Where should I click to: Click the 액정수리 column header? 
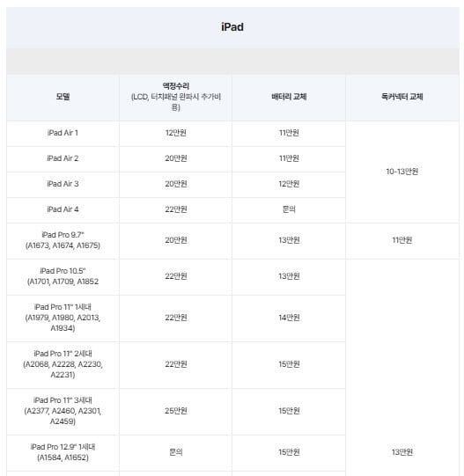pyautogui.click(x=175, y=97)
